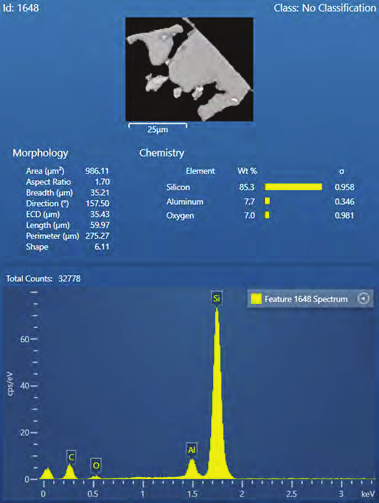Click the Silicon Wt % value '85.3'
Image resolution: width=379 pixels, height=503 pixels.
point(247,187)
